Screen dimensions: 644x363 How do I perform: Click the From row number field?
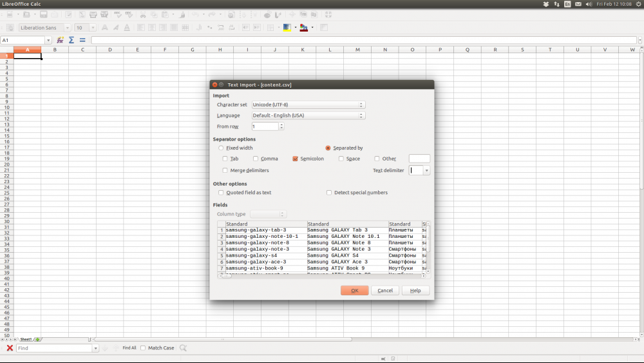[265, 126]
